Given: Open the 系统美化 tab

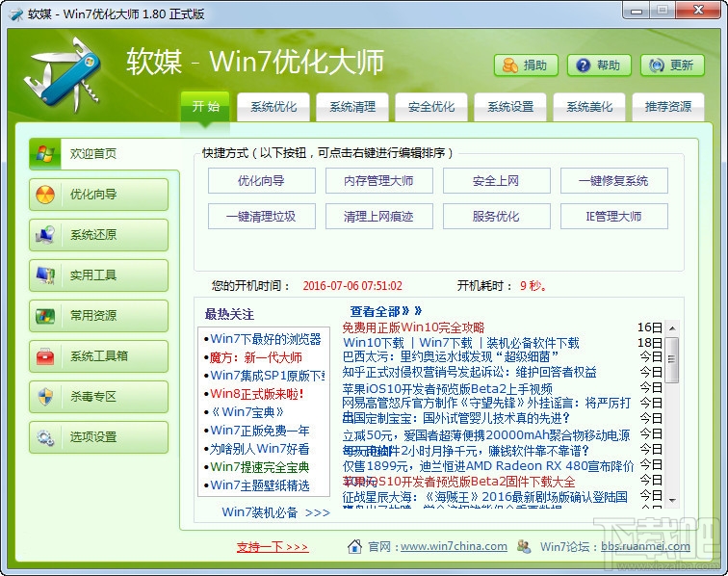Looking at the screenshot, I should [589, 107].
